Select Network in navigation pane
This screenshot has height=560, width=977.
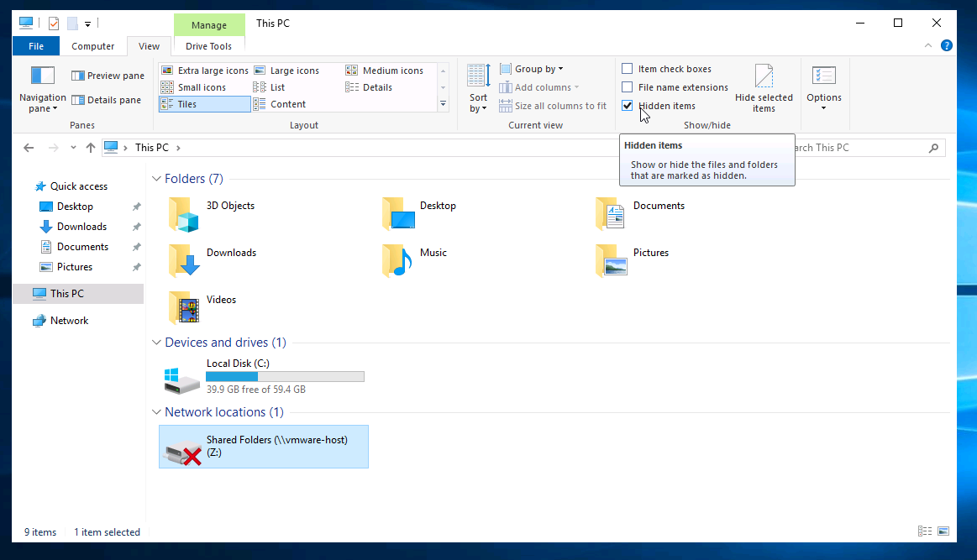tap(69, 320)
